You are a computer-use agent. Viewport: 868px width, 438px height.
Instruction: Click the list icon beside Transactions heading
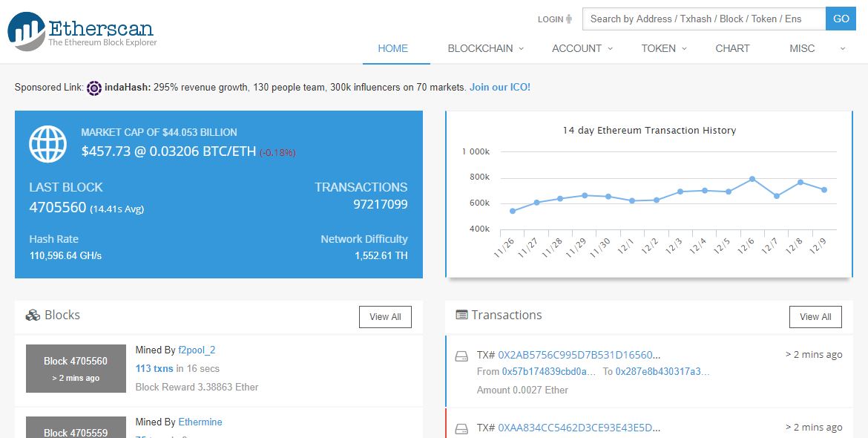461,315
